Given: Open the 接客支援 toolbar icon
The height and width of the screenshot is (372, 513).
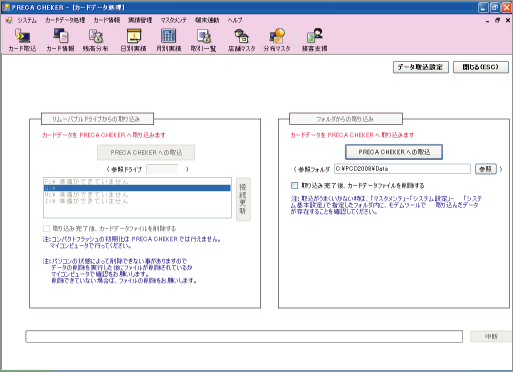Looking at the screenshot, I should (315, 40).
